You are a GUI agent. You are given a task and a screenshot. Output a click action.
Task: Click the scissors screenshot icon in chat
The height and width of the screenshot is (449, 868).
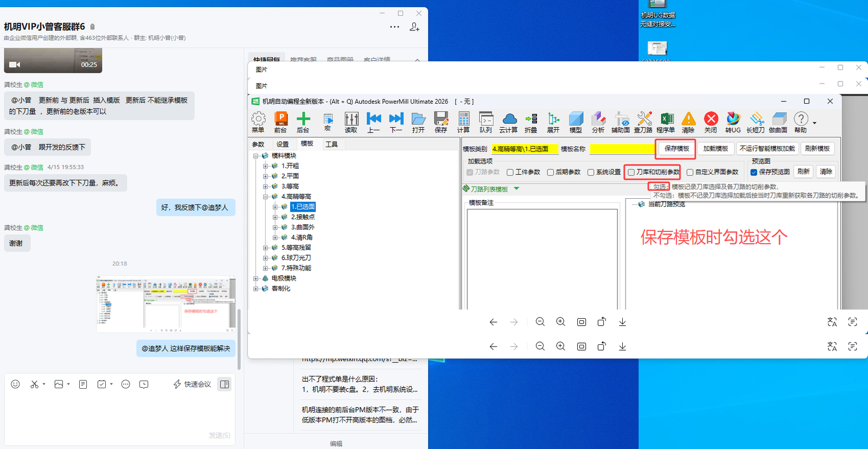tap(34, 384)
